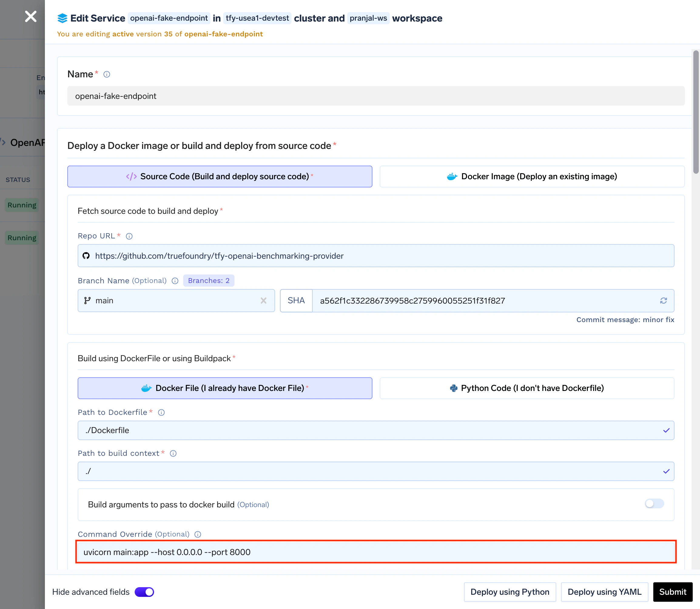Click the branch icon inside the main branch input

point(87,301)
